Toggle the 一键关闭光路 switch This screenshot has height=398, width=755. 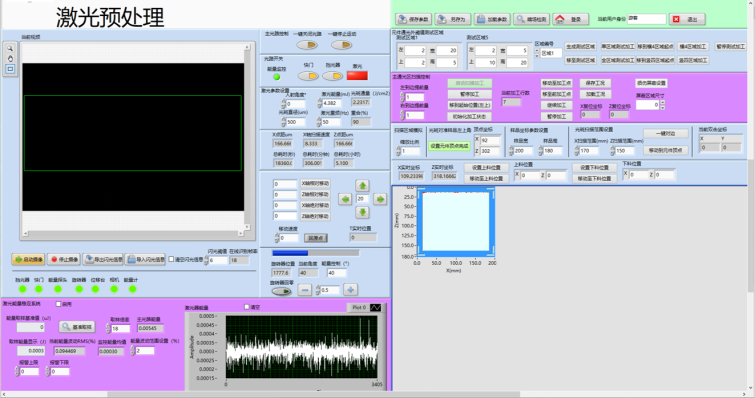307,45
